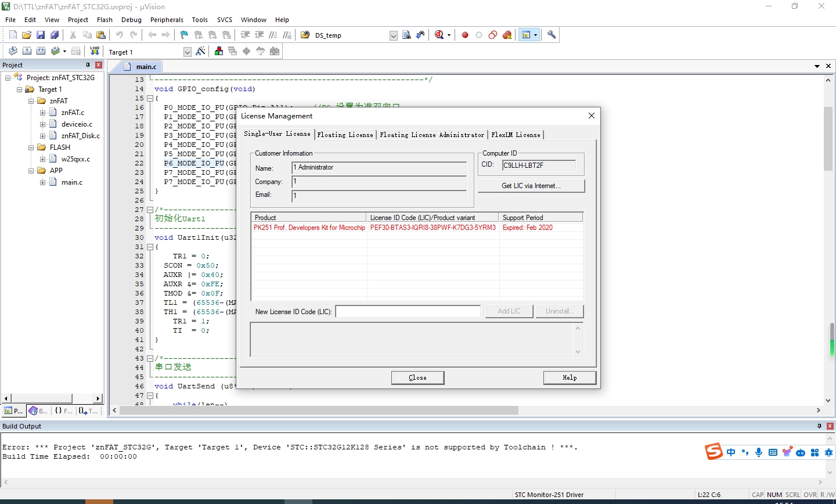Image resolution: width=836 pixels, height=504 pixels.
Task: Click the microphone icon in the IME bar
Action: tap(759, 452)
